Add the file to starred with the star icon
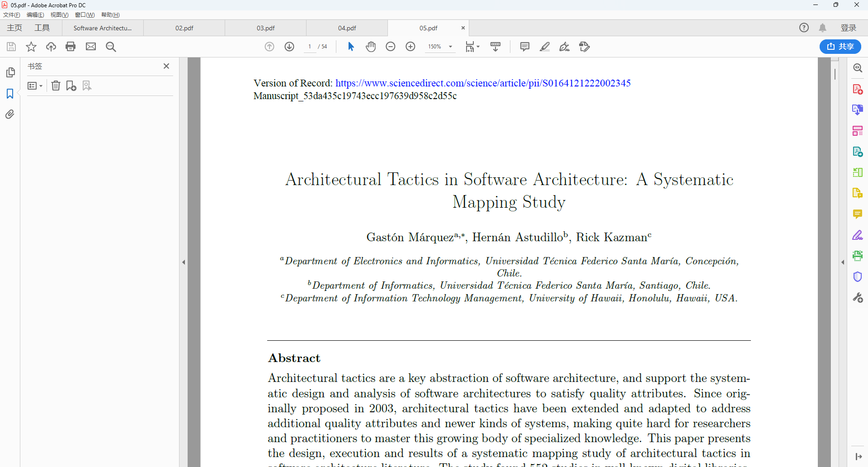Viewport: 868px width, 467px height. (x=31, y=47)
